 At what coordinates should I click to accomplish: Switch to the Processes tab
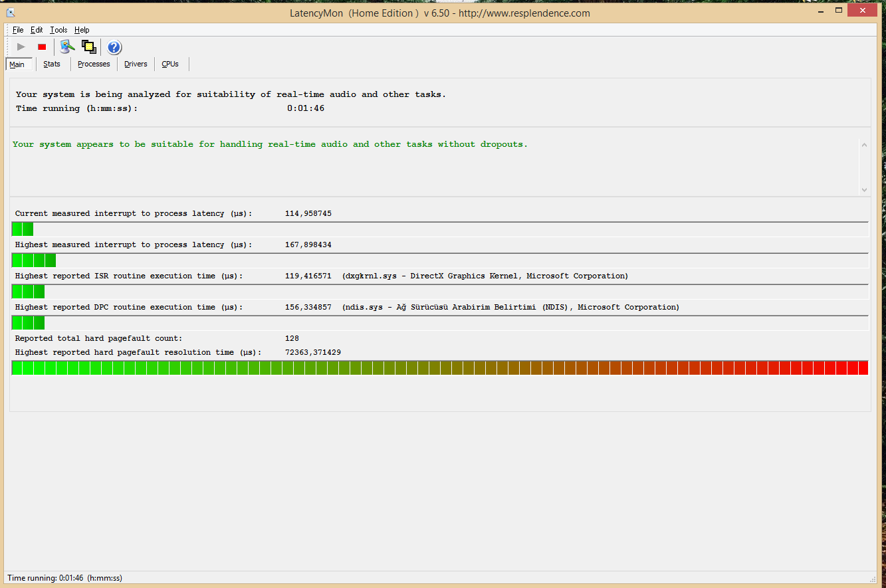(x=94, y=64)
